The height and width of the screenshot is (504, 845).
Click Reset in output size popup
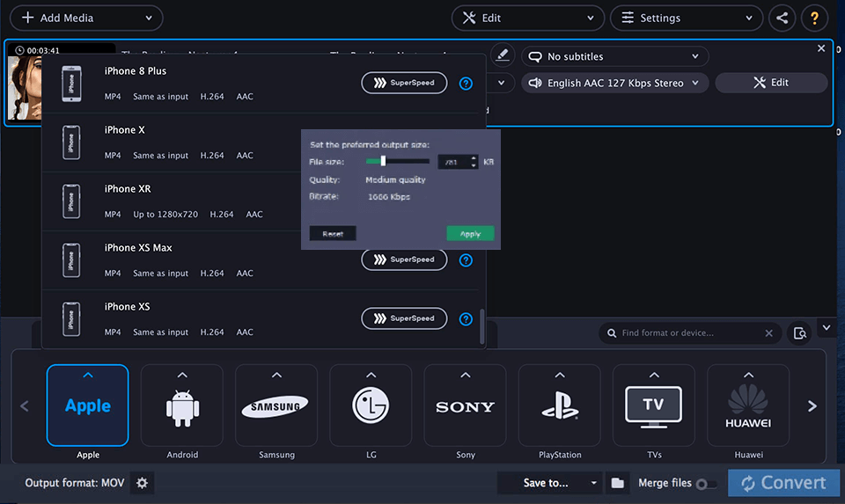[x=333, y=234]
